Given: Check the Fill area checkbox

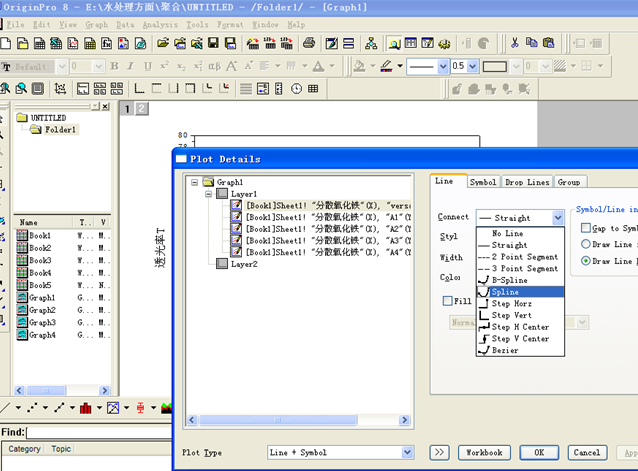Looking at the screenshot, I should tap(449, 300).
